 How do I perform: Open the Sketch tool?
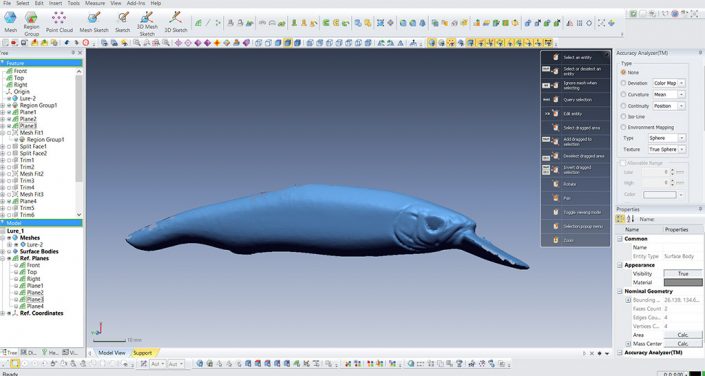pyautogui.click(x=123, y=18)
